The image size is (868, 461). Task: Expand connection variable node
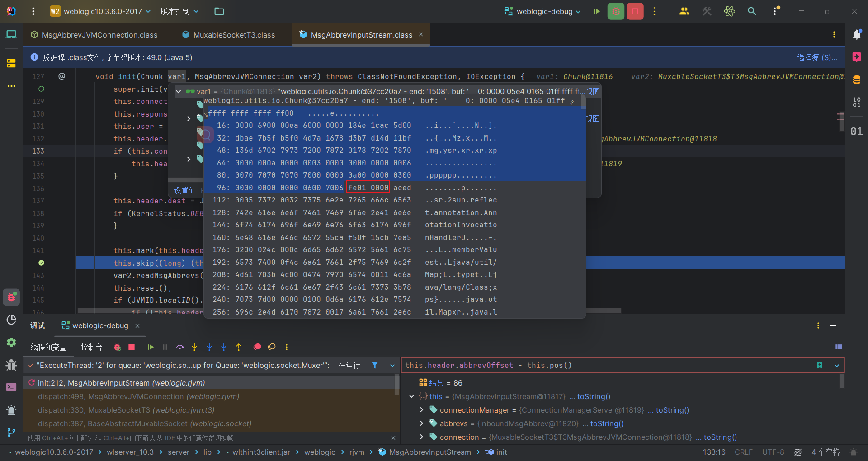[x=421, y=437]
